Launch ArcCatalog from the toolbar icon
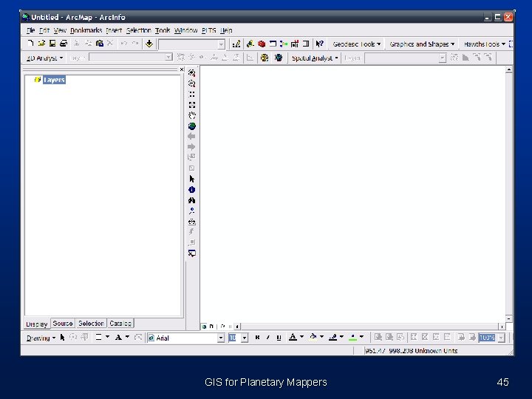This screenshot has width=532, height=399. click(250, 44)
